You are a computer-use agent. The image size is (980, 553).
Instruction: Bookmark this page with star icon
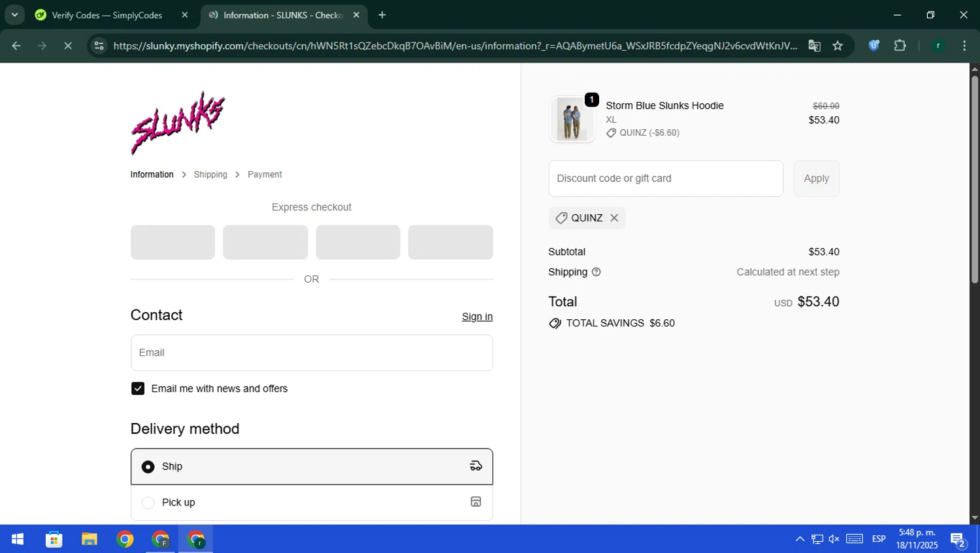point(838,46)
